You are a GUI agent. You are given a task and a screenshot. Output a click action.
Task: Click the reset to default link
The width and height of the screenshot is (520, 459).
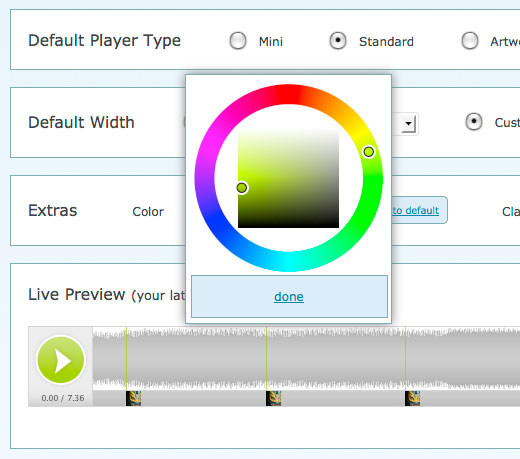(x=415, y=210)
